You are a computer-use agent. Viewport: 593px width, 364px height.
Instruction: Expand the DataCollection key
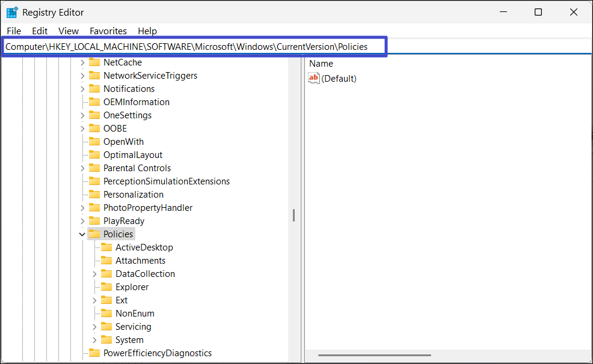[94, 274]
